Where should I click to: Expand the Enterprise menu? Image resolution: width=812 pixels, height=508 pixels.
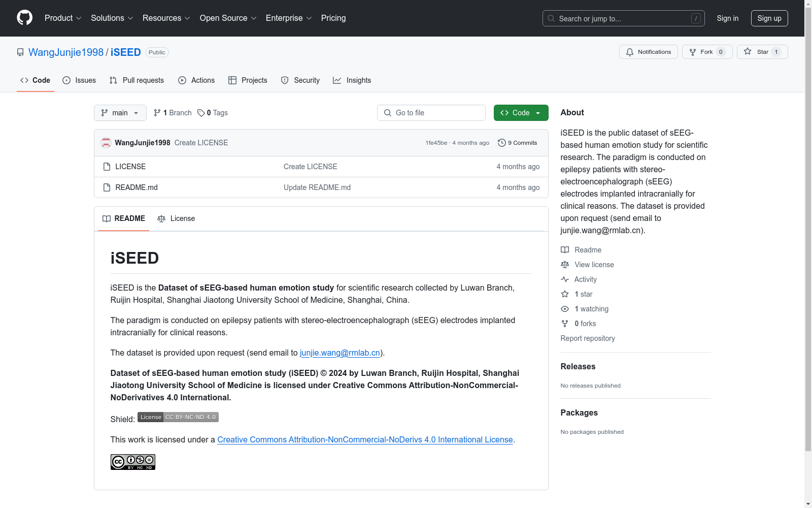289,18
